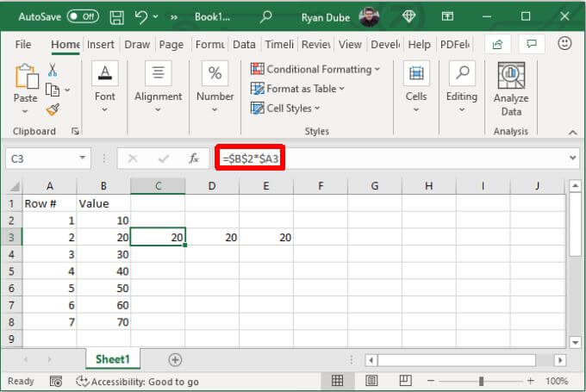Click the Share icon in the ribbon
586x392 pixels.
(x=497, y=45)
